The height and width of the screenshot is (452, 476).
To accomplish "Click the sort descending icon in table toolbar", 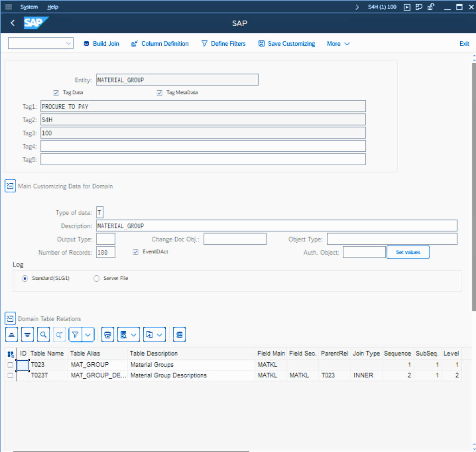I will 27,335.
